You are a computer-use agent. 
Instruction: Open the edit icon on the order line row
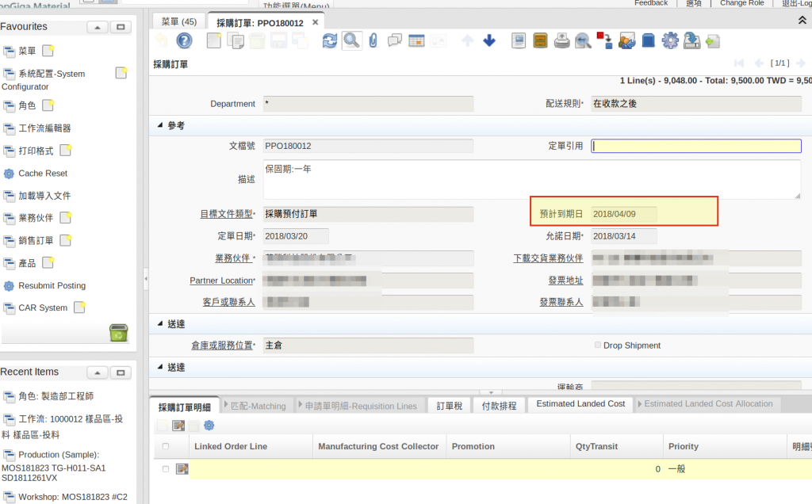pyautogui.click(x=182, y=469)
